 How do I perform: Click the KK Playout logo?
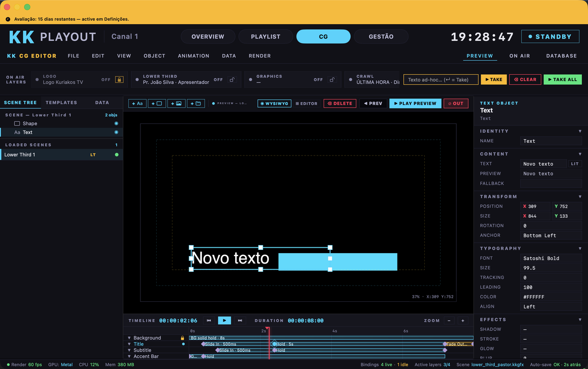pos(52,36)
